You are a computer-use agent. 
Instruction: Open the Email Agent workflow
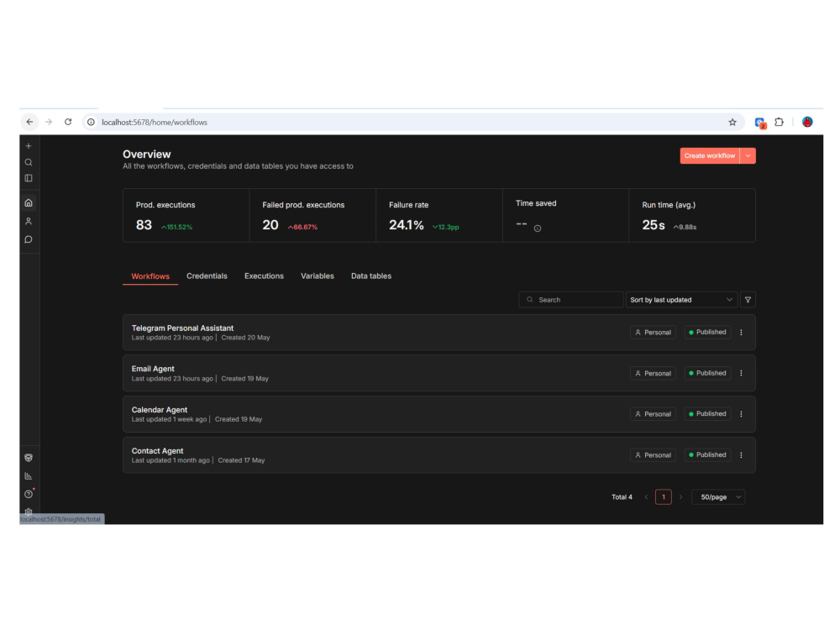(x=439, y=373)
